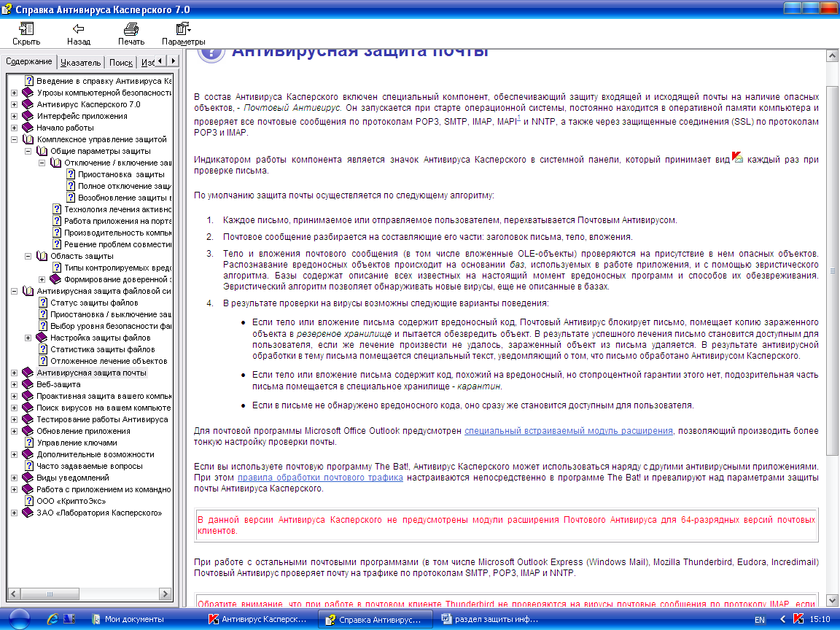Click book icon of Настройка защиты файлов
The width and height of the screenshot is (840, 630).
click(x=42, y=338)
